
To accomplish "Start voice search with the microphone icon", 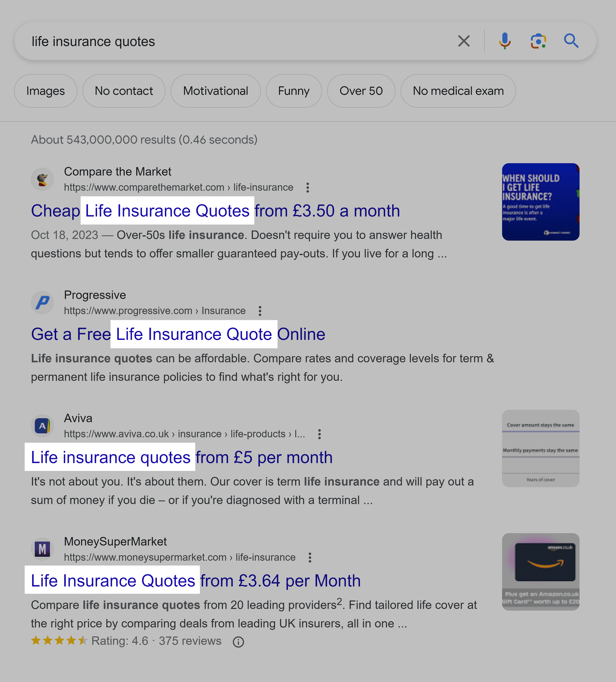I will (x=505, y=41).
